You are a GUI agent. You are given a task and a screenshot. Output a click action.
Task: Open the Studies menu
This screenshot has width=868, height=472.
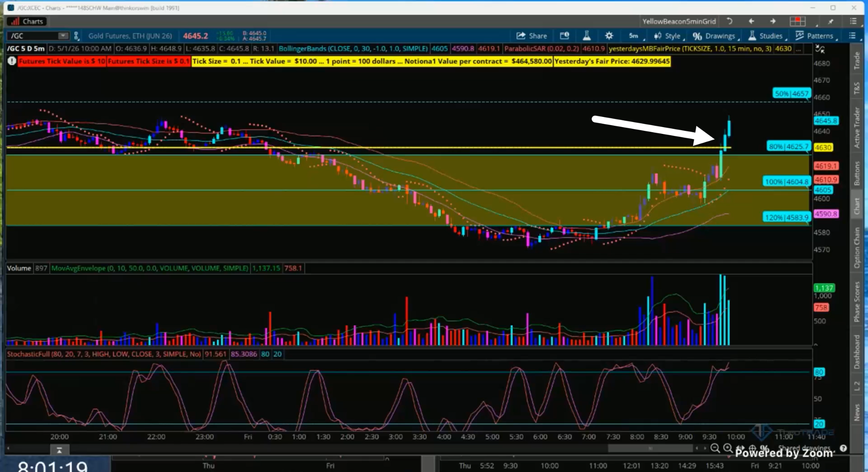(767, 36)
